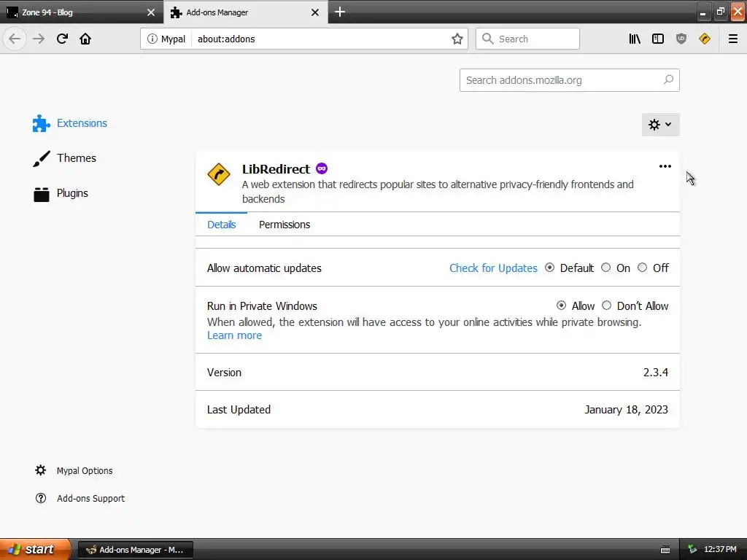Open Mypal Options gear link
The height and width of the screenshot is (560, 747).
[74, 470]
